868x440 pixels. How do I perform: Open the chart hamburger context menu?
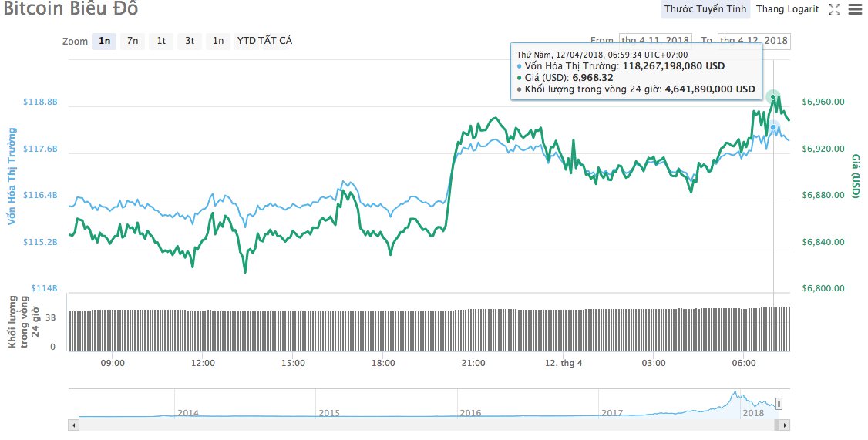[x=855, y=9]
